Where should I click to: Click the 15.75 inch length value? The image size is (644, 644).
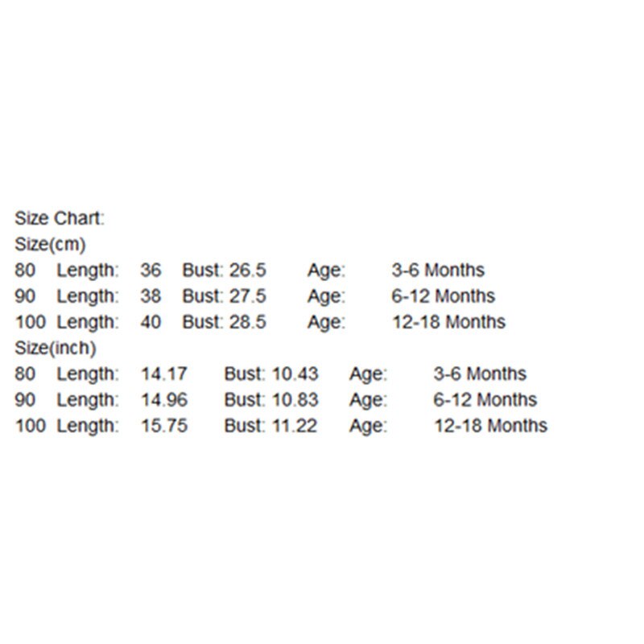click(164, 426)
